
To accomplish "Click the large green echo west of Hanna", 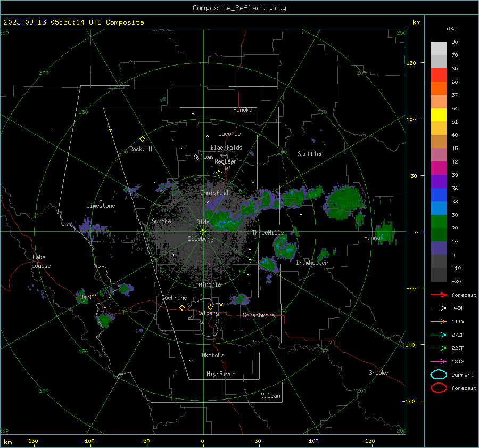I will 345,202.
